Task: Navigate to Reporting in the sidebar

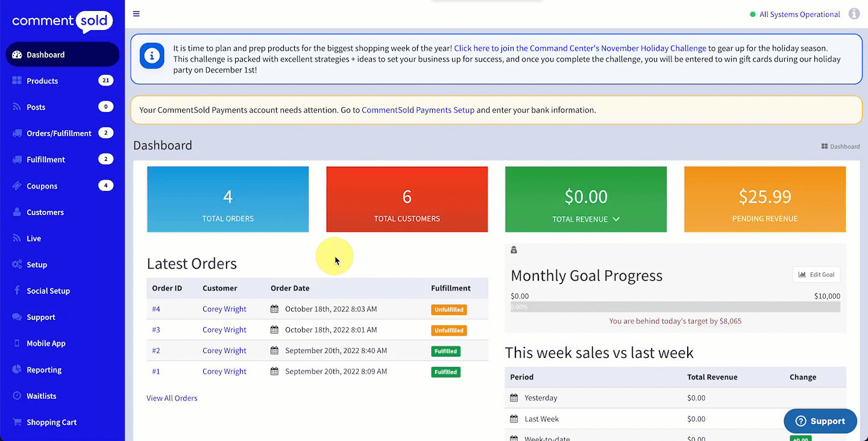Action: pyautogui.click(x=62, y=370)
